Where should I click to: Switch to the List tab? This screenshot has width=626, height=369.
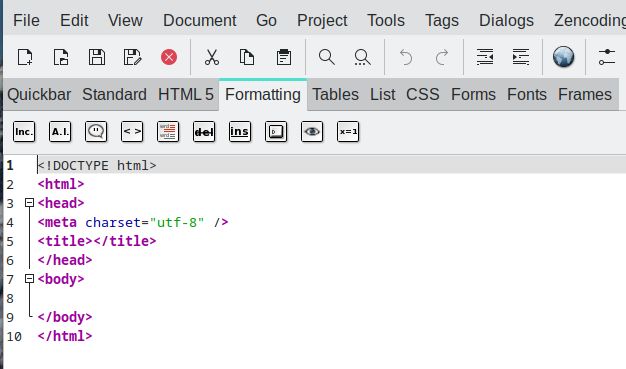[382, 95]
